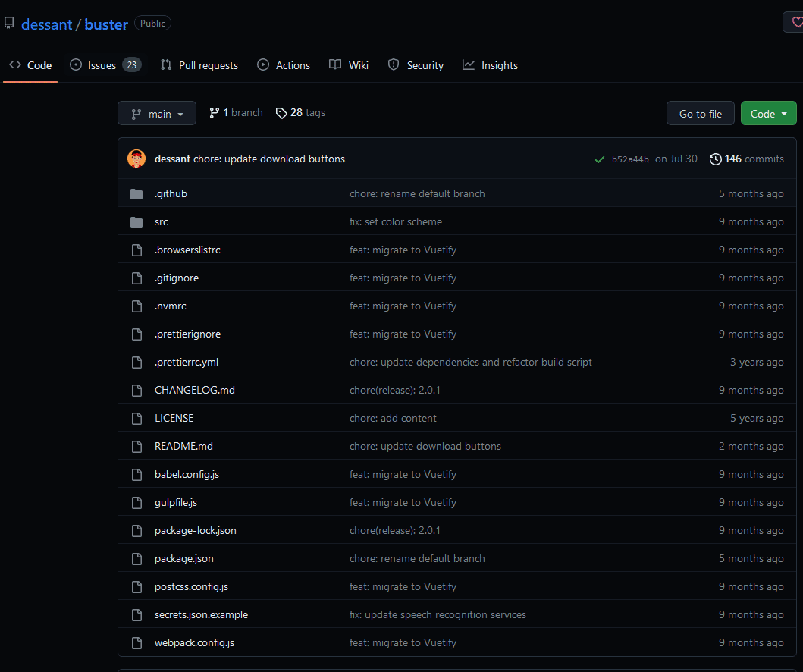Screen dimensions: 803x672
Task: Open the README.md file link
Action: tap(183, 446)
